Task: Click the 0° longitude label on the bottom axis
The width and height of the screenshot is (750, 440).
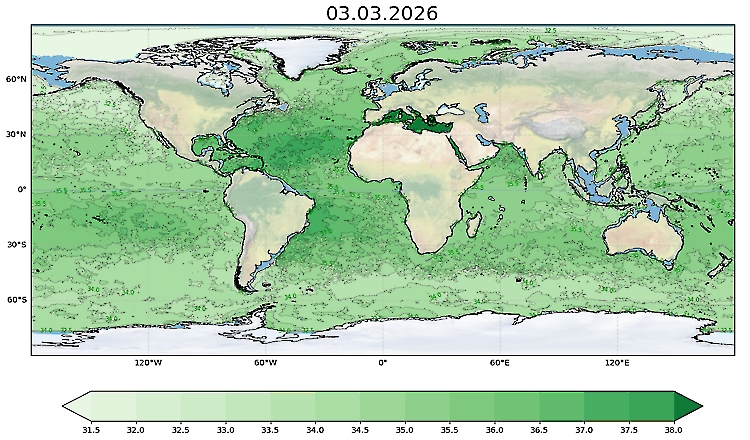Action: click(382, 364)
